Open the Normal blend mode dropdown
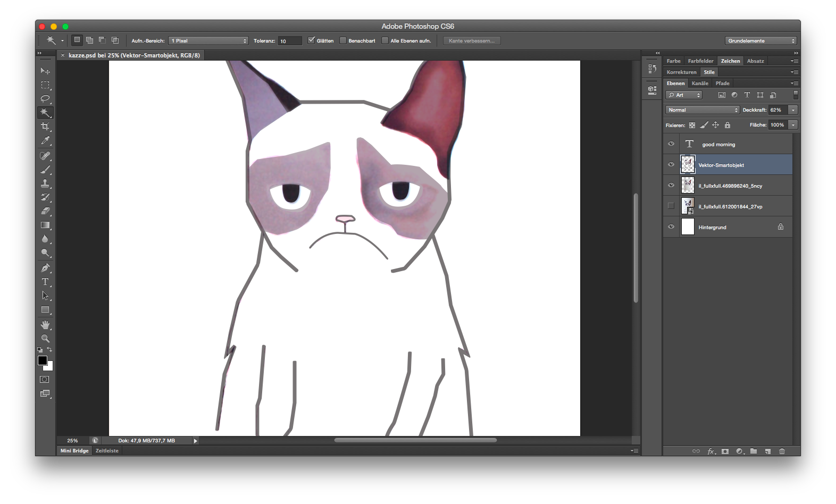This screenshot has width=836, height=504. coord(703,110)
